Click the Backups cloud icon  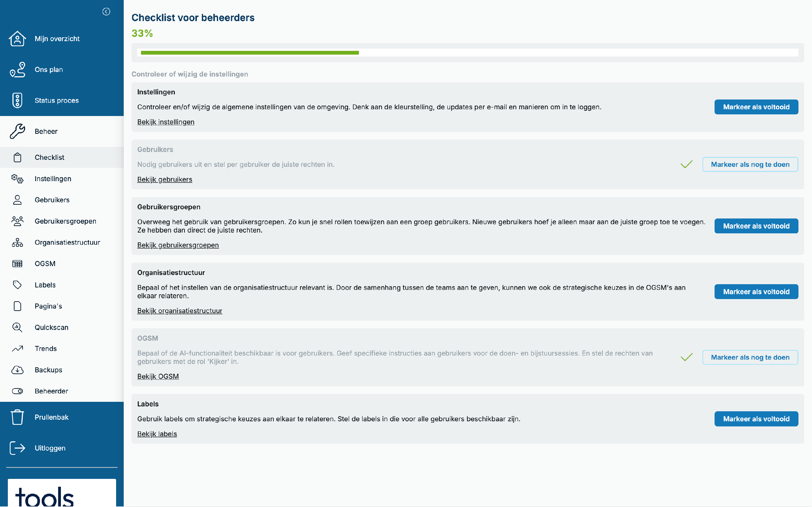pyautogui.click(x=17, y=370)
